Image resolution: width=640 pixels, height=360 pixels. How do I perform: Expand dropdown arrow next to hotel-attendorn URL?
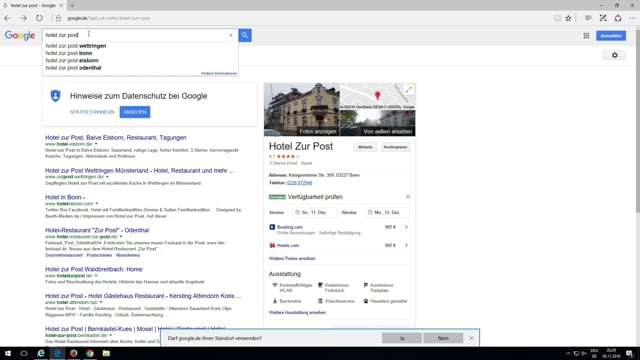pos(101,302)
